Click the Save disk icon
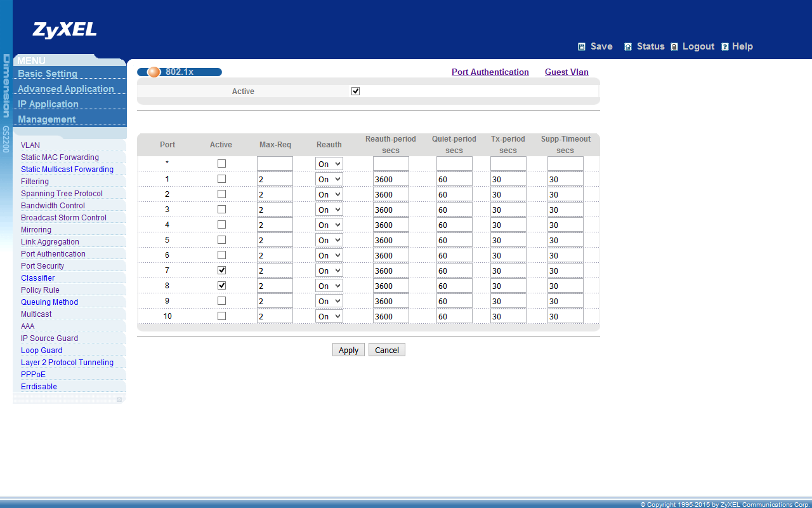 pyautogui.click(x=582, y=46)
